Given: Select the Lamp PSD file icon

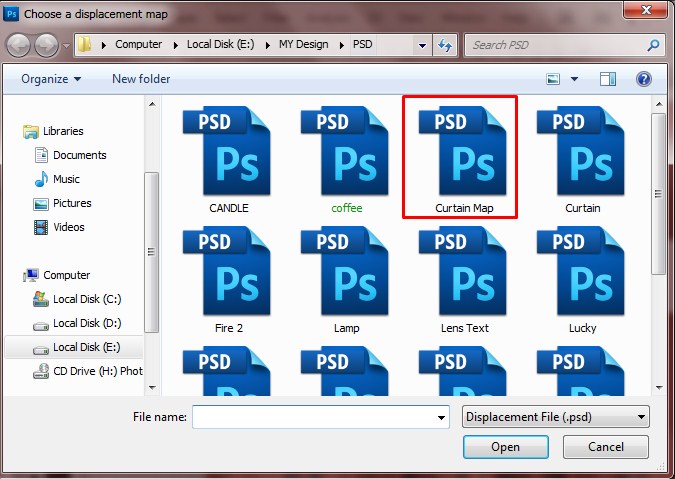Looking at the screenshot, I should [x=345, y=271].
